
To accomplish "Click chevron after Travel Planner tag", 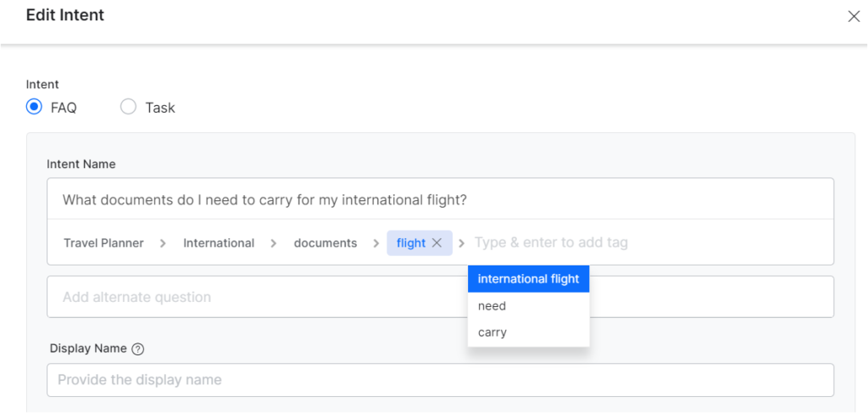I will (x=163, y=243).
